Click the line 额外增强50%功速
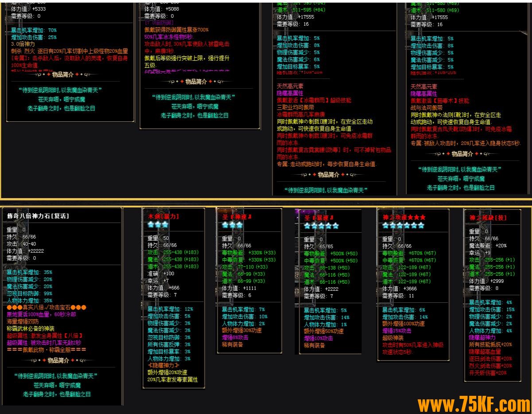This screenshot has height=414, width=532. pyautogui.click(x=324, y=331)
